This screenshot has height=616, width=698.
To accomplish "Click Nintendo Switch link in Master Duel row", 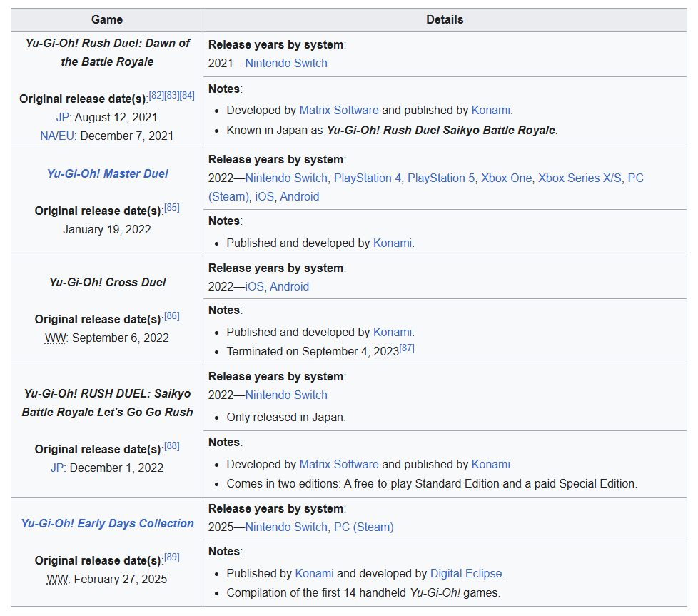I will 286,178.
